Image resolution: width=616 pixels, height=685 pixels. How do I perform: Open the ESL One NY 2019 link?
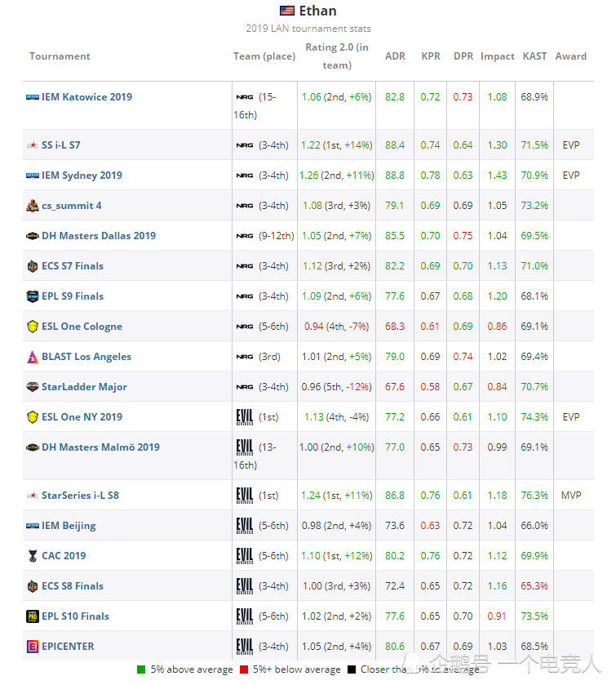82,417
